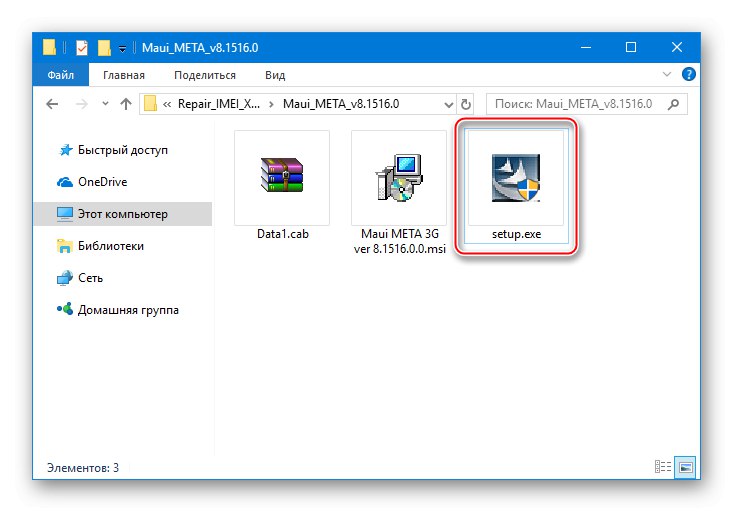Open the Help question mark icon

point(689,74)
